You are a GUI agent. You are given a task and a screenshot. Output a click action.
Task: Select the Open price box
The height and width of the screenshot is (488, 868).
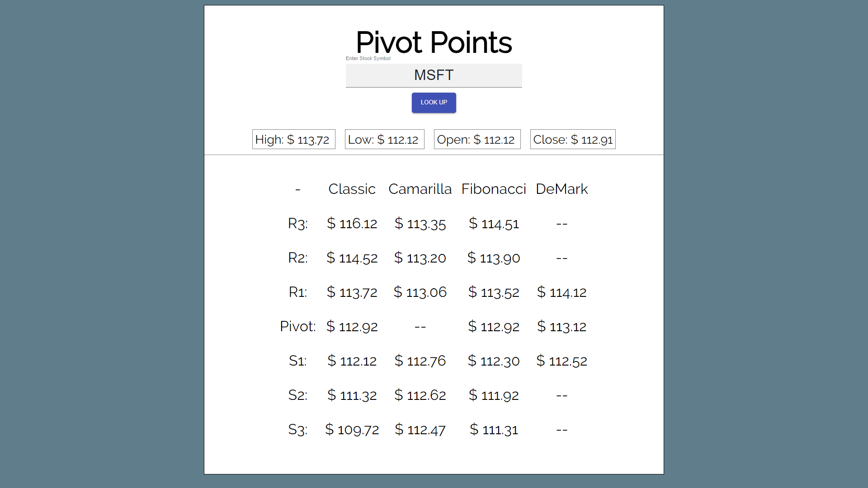point(477,140)
